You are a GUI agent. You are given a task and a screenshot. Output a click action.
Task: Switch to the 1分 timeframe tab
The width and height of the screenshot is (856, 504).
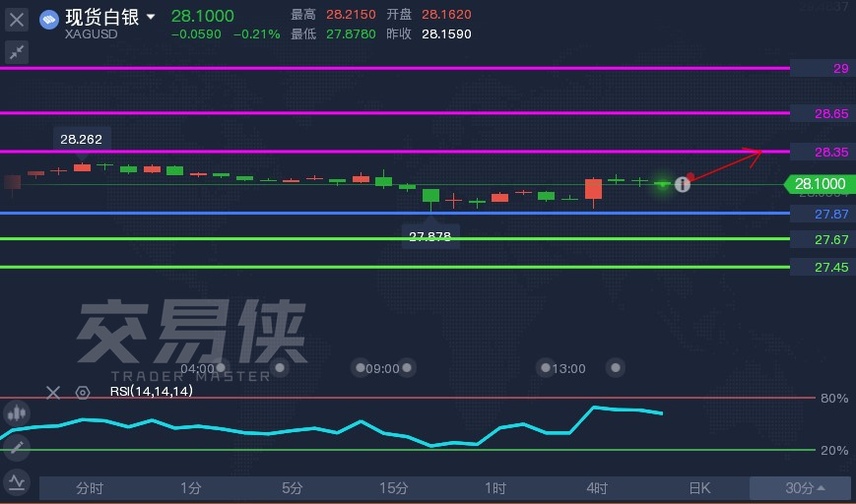coord(191,488)
